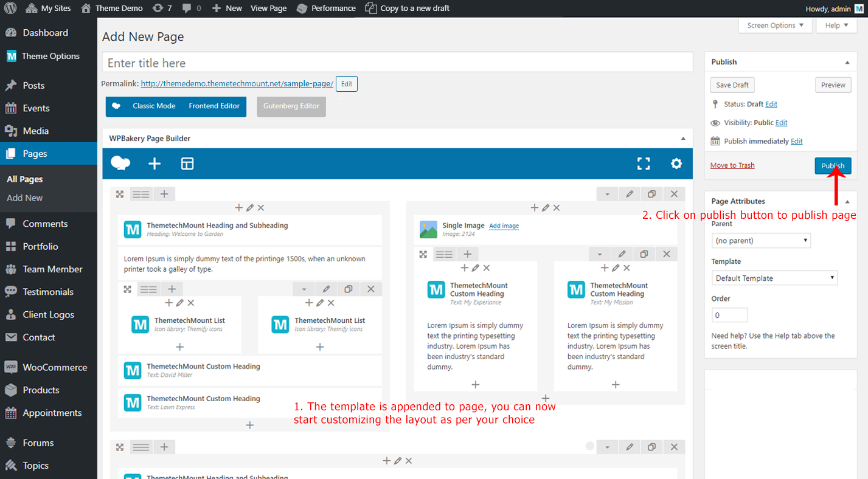Screen dimensions: 868x479
Task: Collapse the WPBakery Page Builder panel
Action: click(x=683, y=139)
